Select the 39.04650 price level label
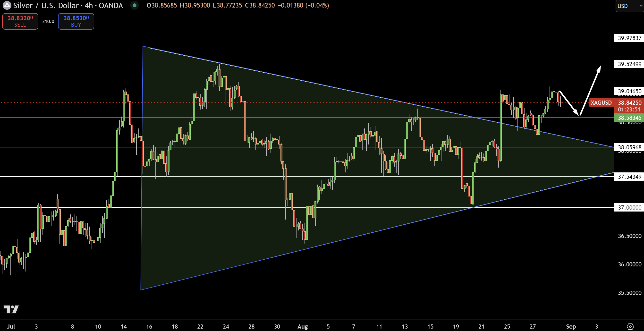Viewport: 644px width, 331px height. coord(629,91)
